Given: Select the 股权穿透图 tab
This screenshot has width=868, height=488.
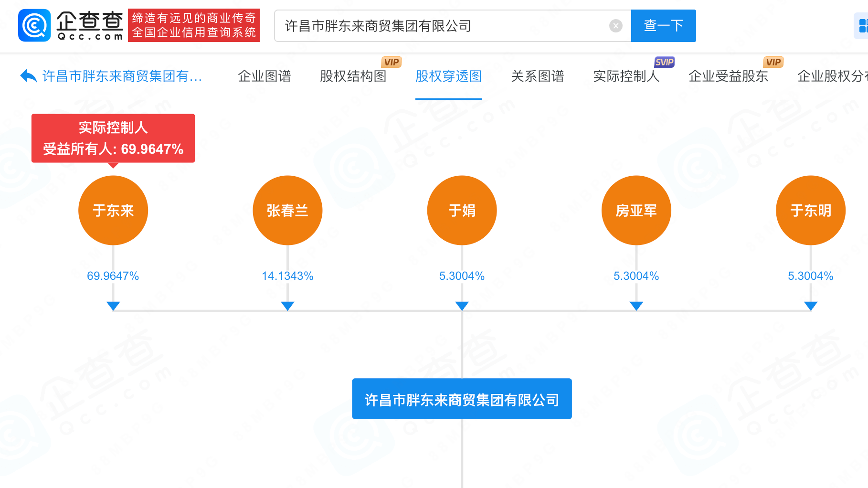Looking at the screenshot, I should [x=448, y=76].
